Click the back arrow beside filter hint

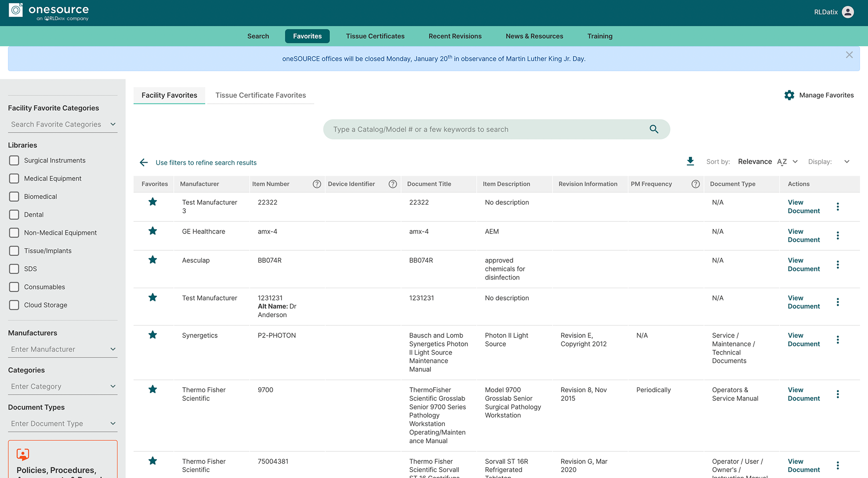coord(144,163)
